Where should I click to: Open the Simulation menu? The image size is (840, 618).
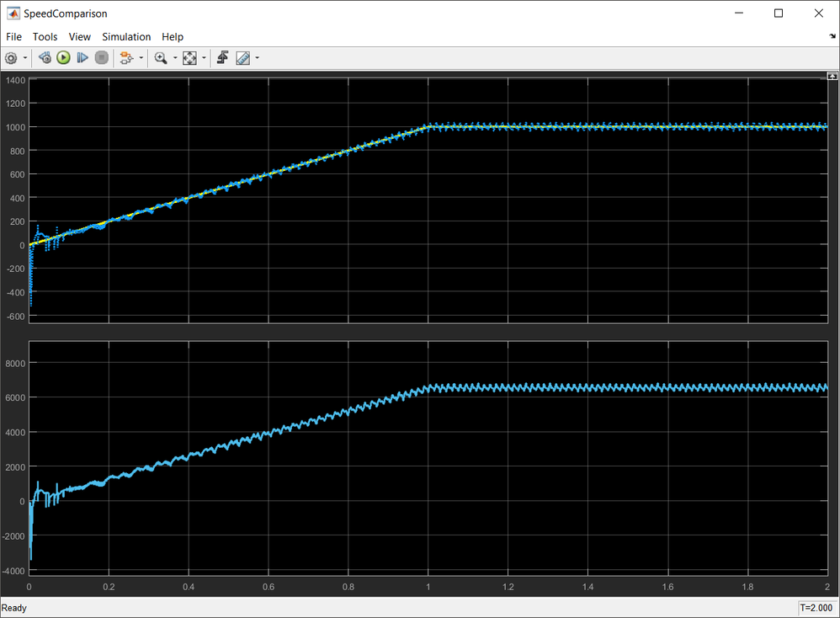126,36
